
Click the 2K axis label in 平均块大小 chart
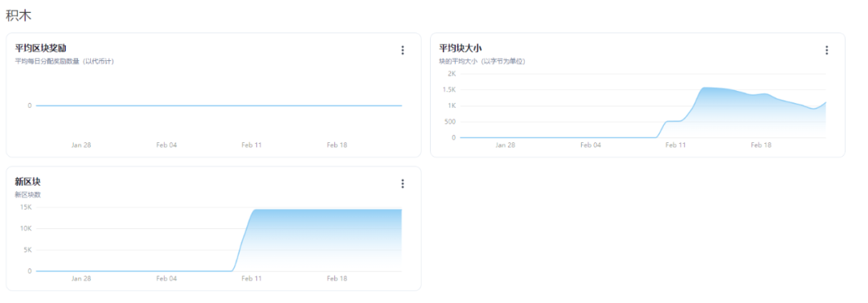coord(452,74)
